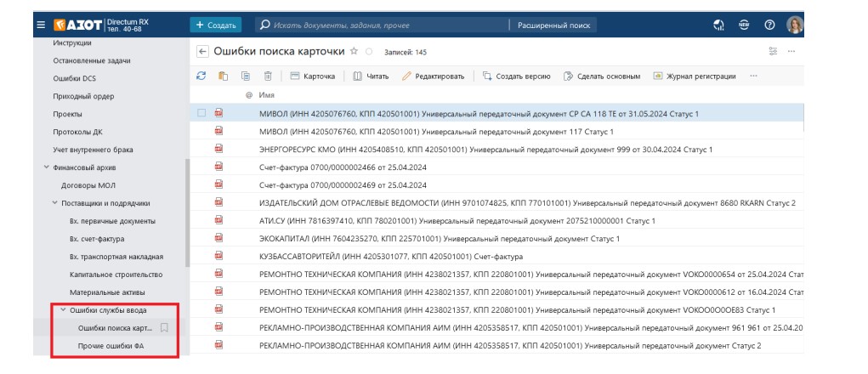868x374 pixels.
Task: Open Прочие ошибки ФА folder
Action: pos(111,346)
